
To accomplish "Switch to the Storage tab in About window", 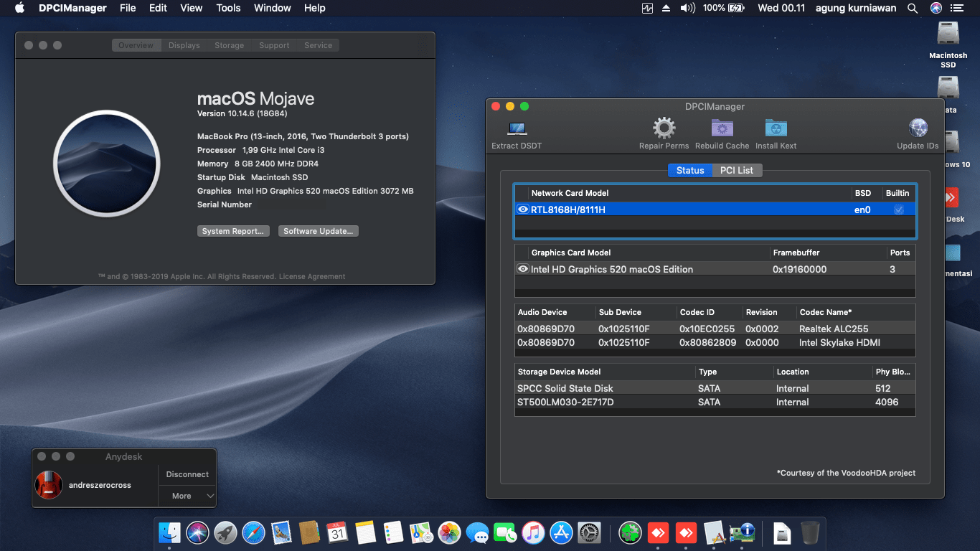I will [x=229, y=44].
